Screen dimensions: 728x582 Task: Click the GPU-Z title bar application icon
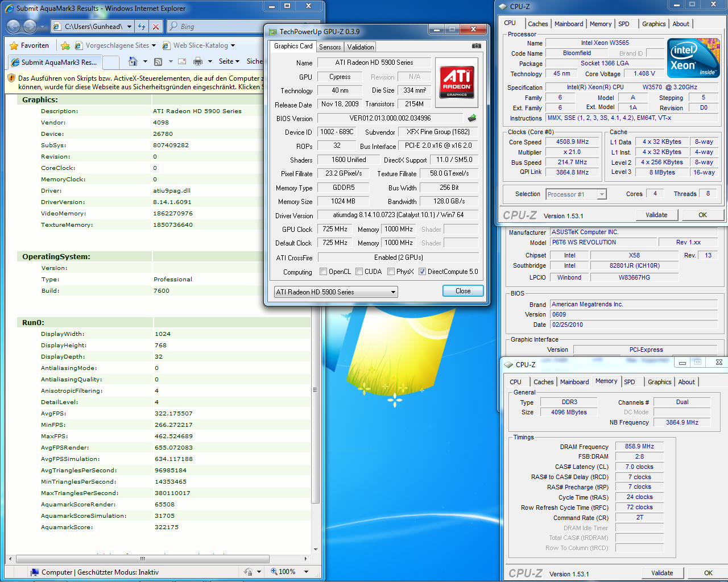tap(273, 32)
